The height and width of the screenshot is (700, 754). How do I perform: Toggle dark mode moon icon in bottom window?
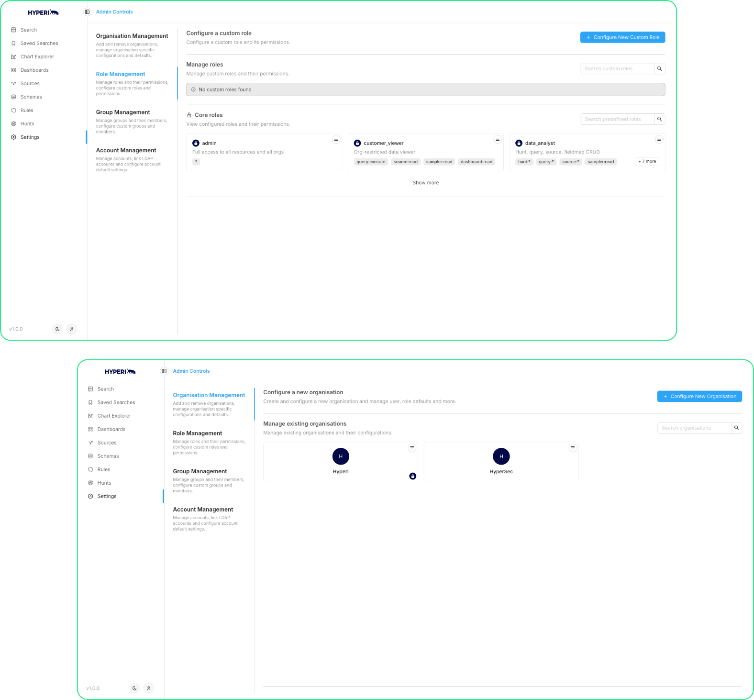(x=134, y=688)
